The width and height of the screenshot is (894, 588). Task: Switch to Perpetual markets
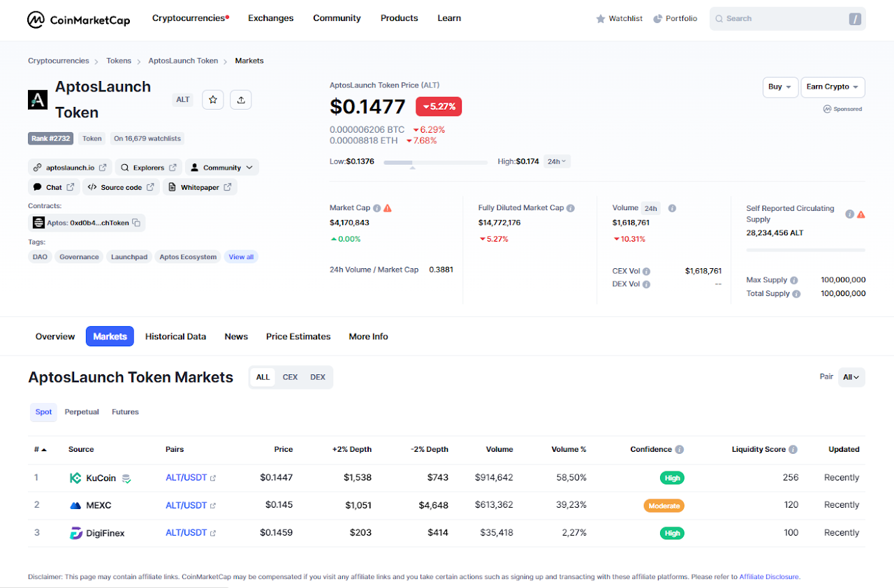click(x=82, y=412)
